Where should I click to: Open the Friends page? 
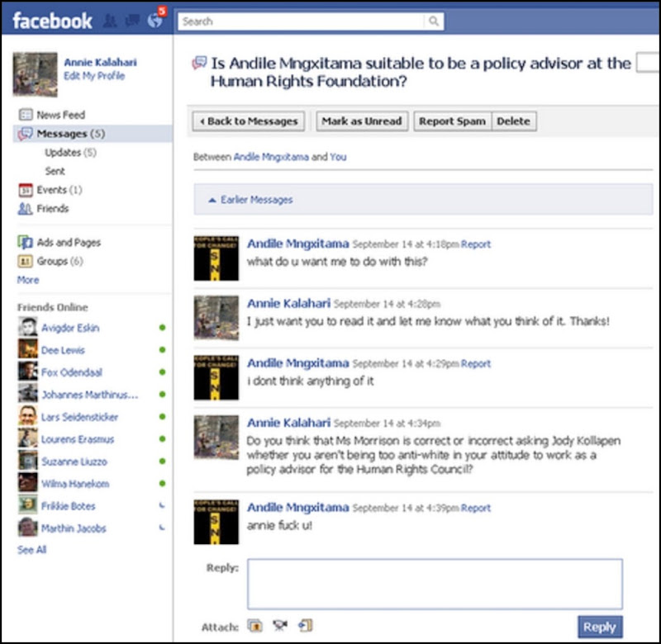[x=52, y=209]
